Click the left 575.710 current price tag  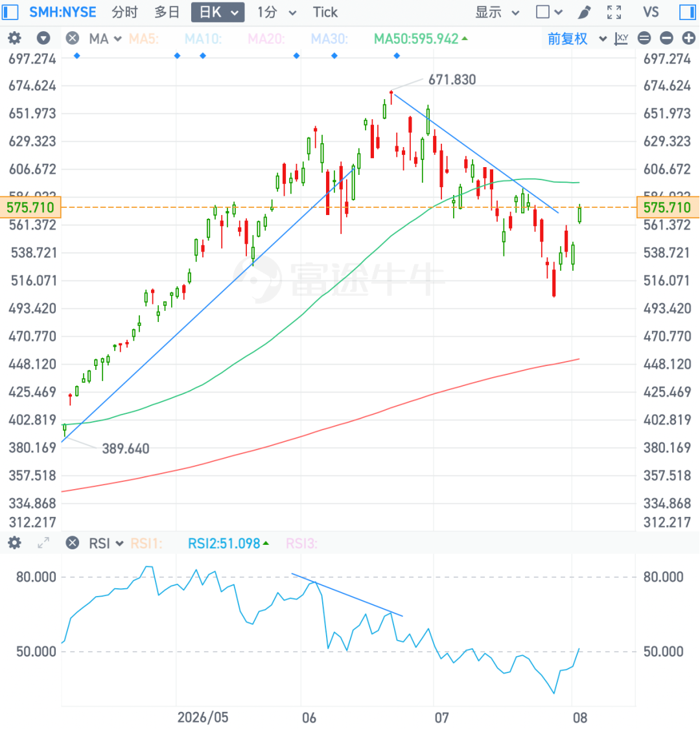tap(30, 207)
